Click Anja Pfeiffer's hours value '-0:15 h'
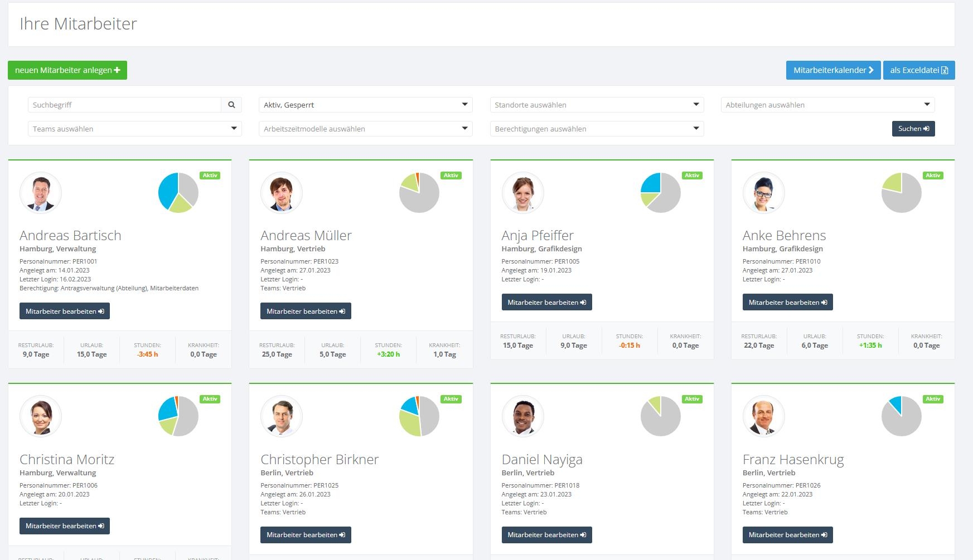Screen dimensions: 973x560 [x=630, y=345]
